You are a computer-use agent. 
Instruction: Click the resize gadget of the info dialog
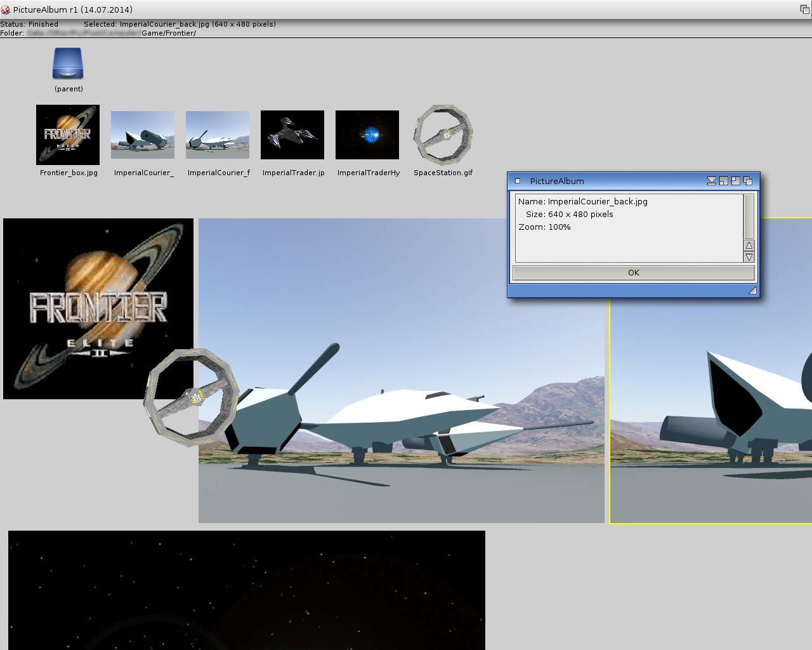(x=752, y=291)
